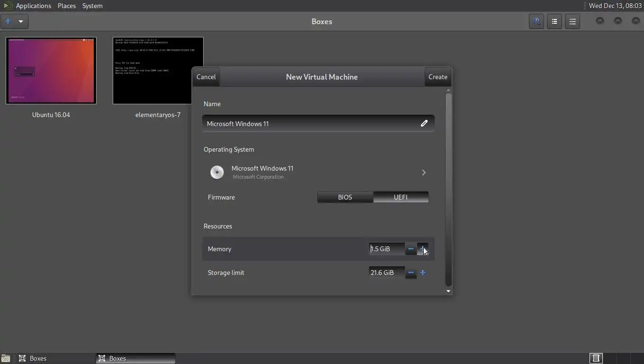The height and width of the screenshot is (364, 644).
Task: Open the Microsoft Windows 11 operating system row
Action: click(318, 172)
